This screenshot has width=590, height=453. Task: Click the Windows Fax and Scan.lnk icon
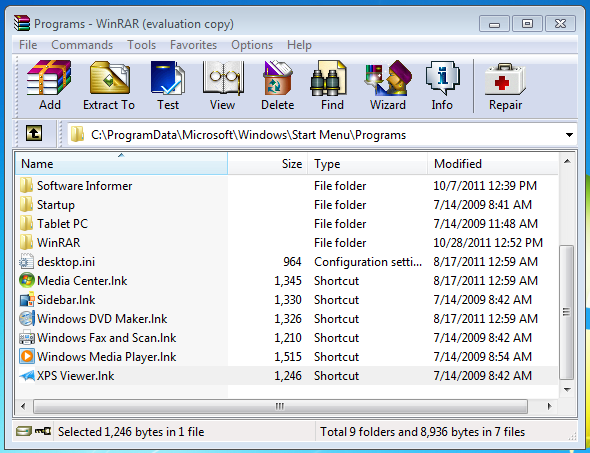(x=27, y=337)
